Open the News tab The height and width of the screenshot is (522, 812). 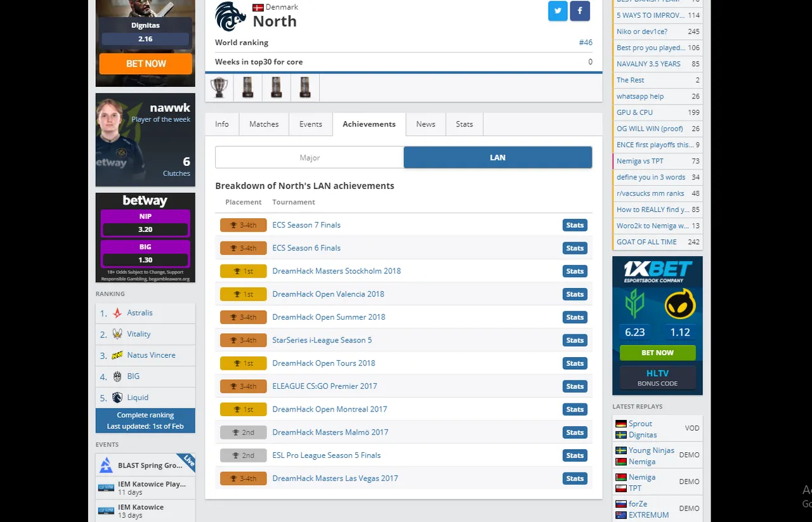coord(426,124)
